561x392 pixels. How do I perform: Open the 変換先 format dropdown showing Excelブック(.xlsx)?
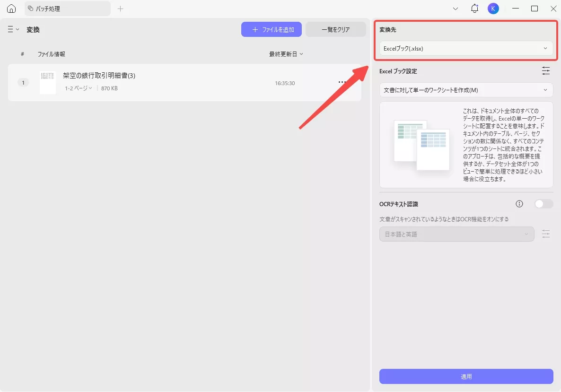466,48
